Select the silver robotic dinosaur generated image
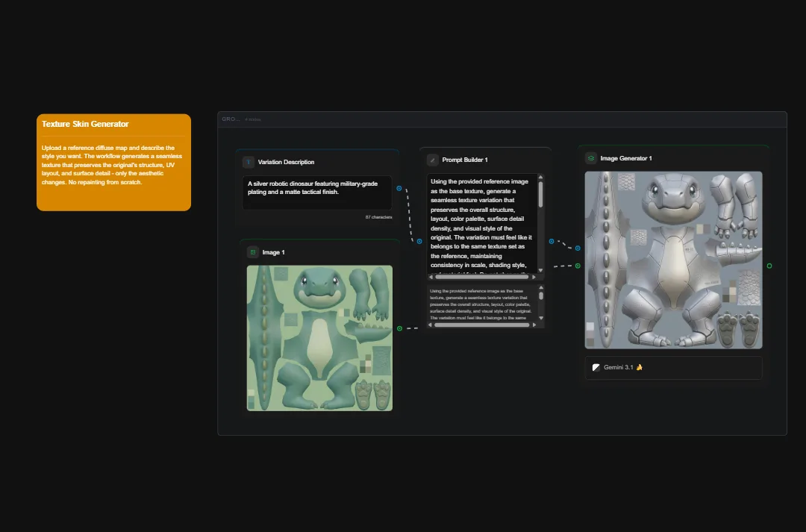Viewport: 806px width, 532px height. click(673, 260)
